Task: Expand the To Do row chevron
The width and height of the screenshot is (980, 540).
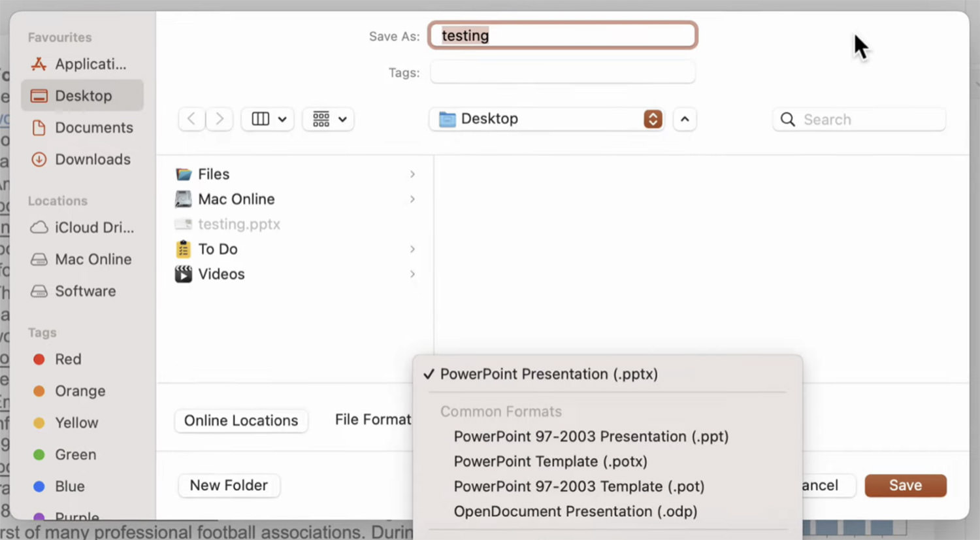Action: 412,249
